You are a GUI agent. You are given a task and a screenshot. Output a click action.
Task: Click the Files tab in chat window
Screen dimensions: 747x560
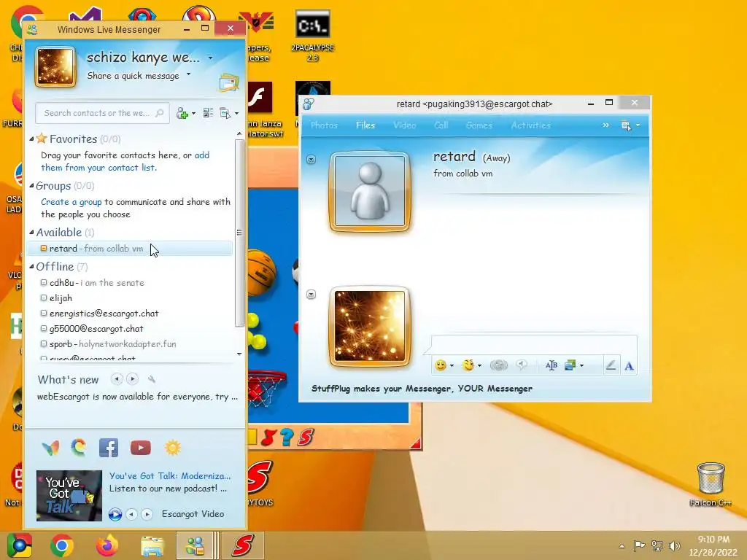365,125
